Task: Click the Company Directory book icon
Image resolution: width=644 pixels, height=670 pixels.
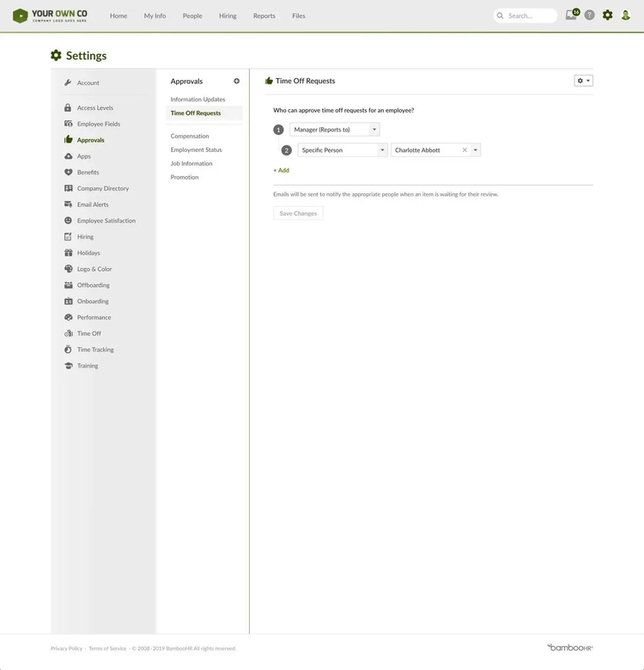Action: click(69, 188)
